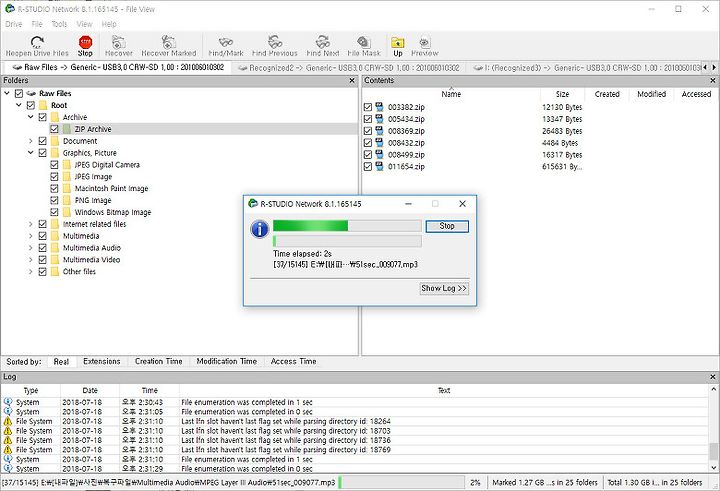The height and width of the screenshot is (491, 720).
Task: Close the Folders panel
Action: (x=352, y=80)
